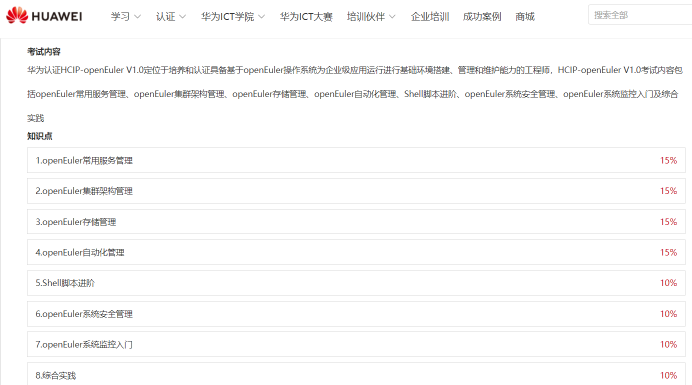This screenshot has width=692, height=385.
Task: Open the 华为ICT学院 dropdown
Action: 233,17
